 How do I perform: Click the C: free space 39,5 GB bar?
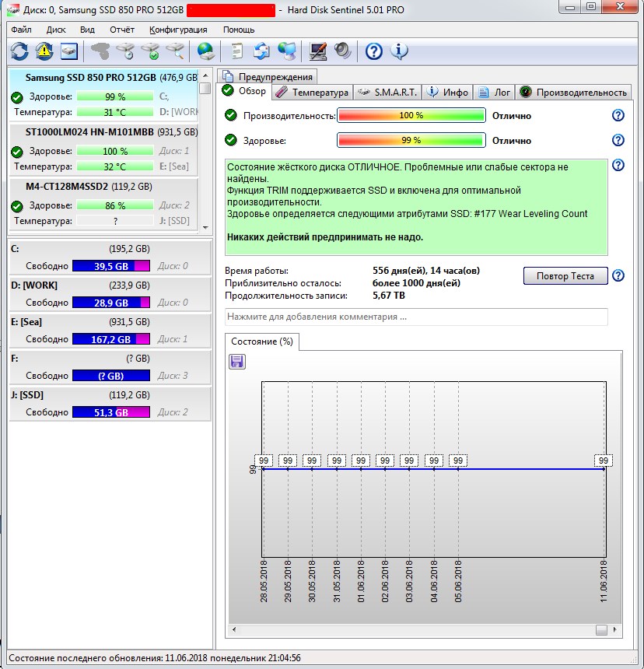(x=111, y=266)
